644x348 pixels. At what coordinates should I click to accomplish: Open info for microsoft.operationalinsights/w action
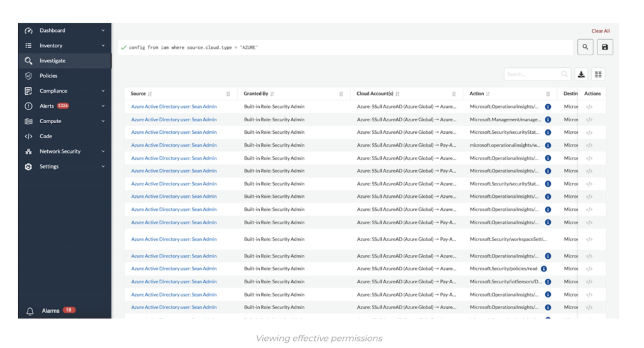click(x=548, y=145)
